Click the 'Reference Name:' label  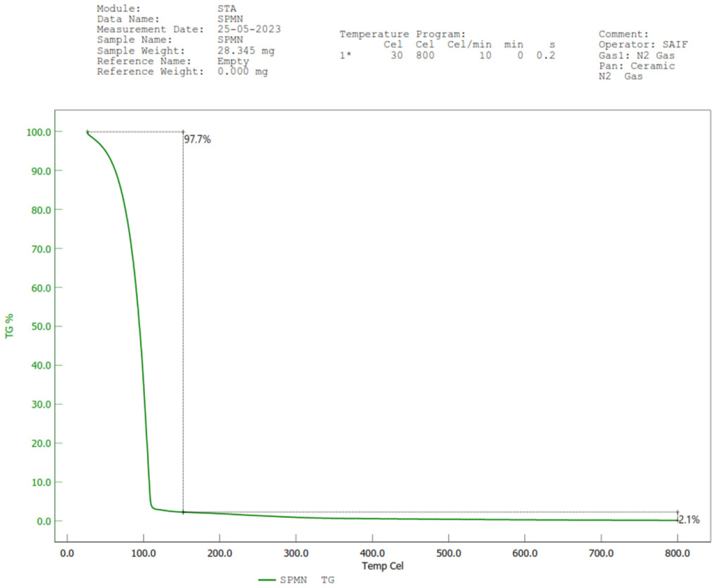click(144, 61)
